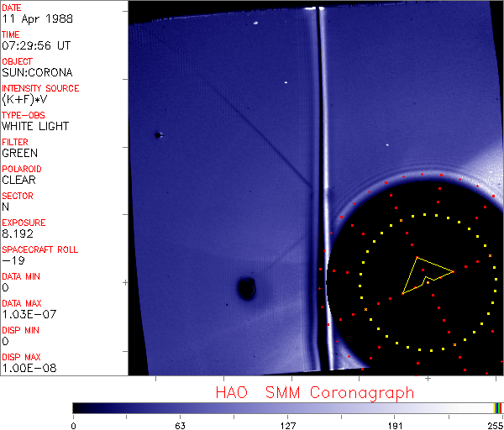Click the spacecraft roll value '-19'
Screen dimensions: 504x430
pos(12,261)
